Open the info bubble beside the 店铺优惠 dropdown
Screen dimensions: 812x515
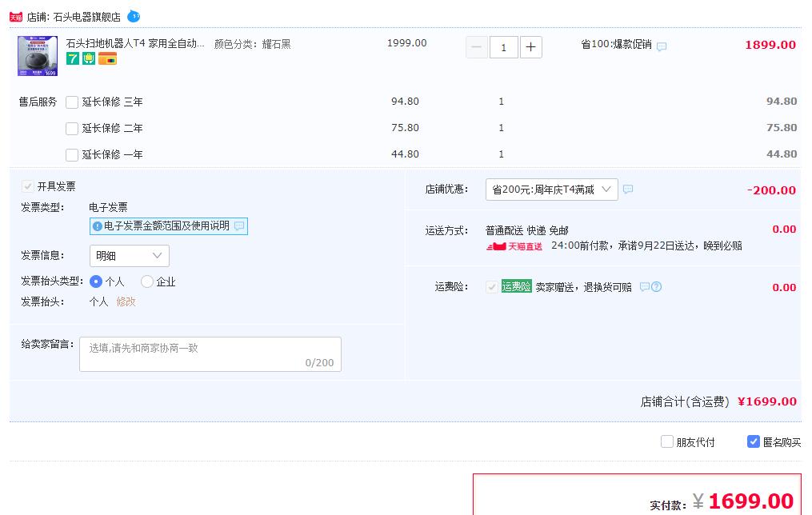(x=628, y=190)
